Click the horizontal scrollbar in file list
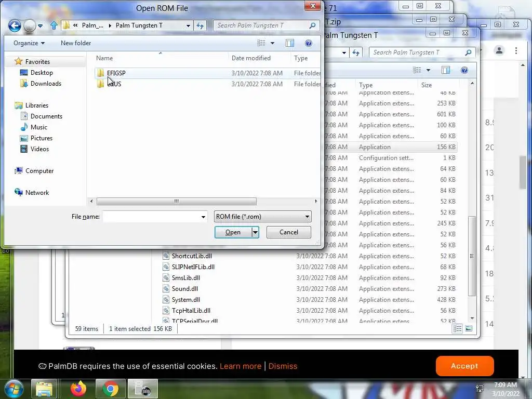The image size is (532, 399). 177,201
